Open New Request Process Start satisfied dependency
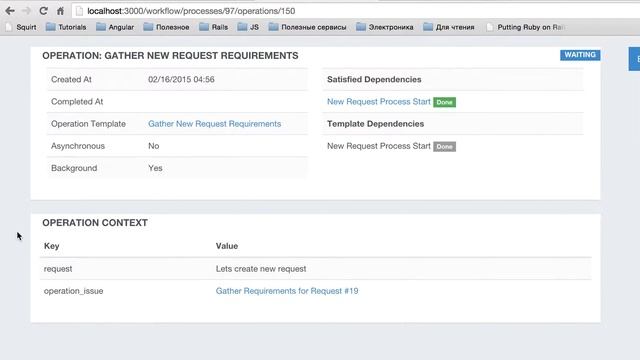 click(379, 102)
